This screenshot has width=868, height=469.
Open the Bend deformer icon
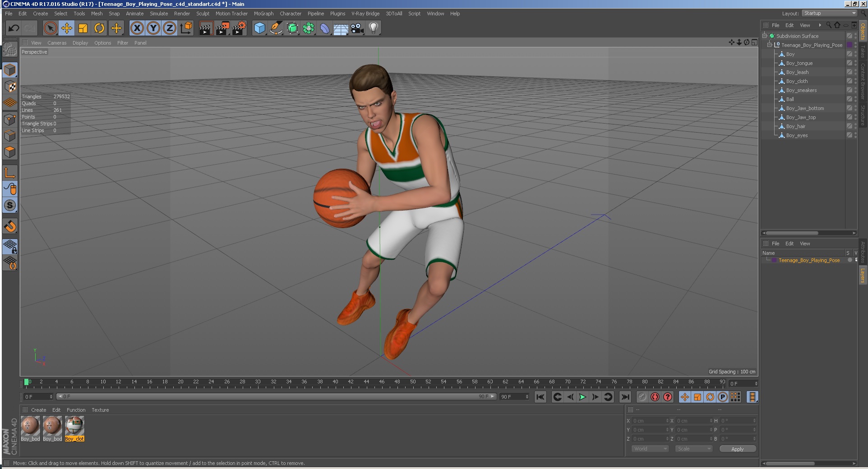[325, 28]
